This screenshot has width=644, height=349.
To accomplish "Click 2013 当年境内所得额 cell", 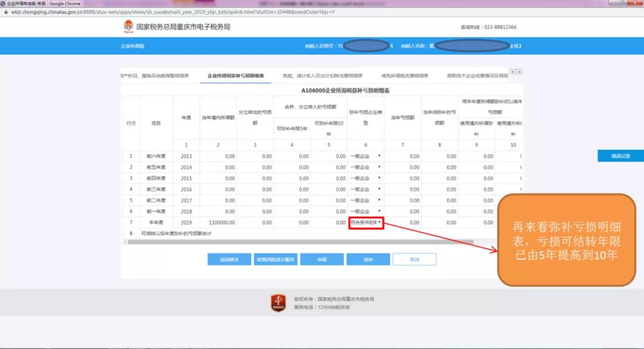I will coord(218,156).
